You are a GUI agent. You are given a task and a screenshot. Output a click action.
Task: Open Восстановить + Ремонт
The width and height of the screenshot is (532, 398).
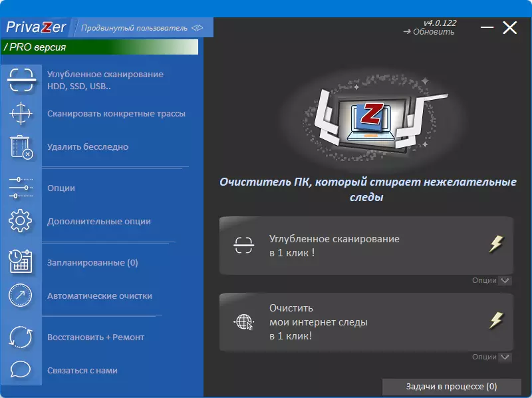point(96,337)
